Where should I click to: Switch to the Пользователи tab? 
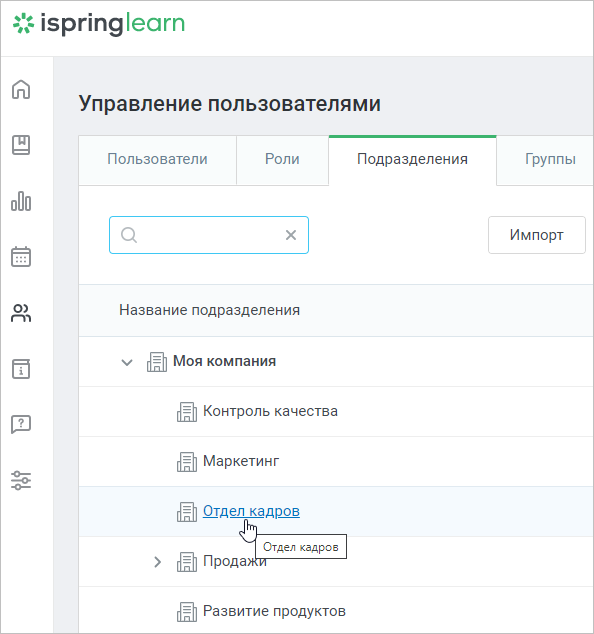tap(157, 159)
